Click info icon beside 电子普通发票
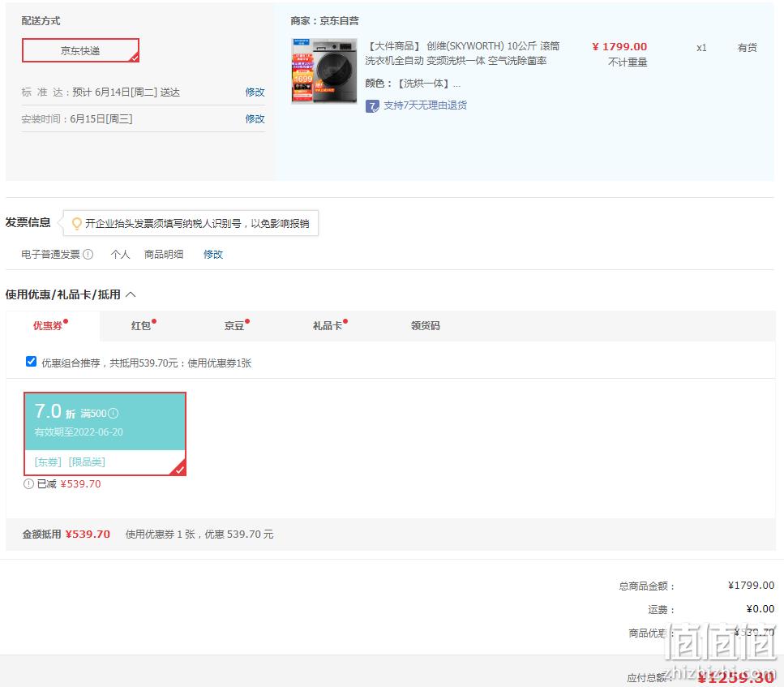 88,254
